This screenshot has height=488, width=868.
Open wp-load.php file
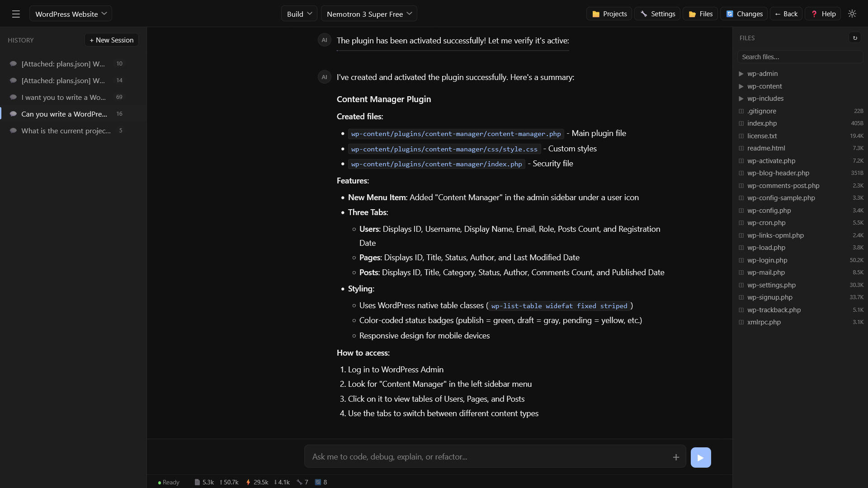pyautogui.click(x=800, y=248)
